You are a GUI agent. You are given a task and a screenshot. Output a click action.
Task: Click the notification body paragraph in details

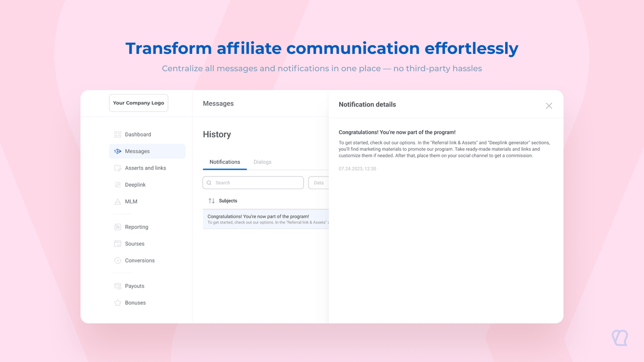click(444, 149)
